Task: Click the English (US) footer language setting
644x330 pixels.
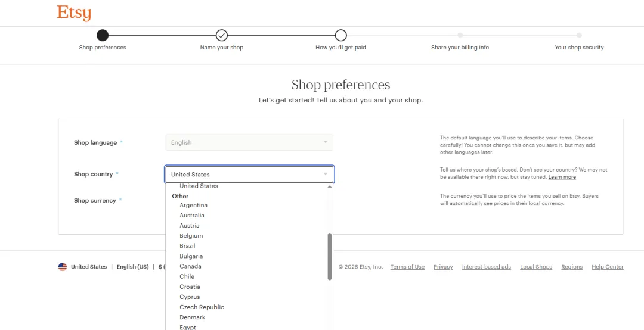Action: point(132,267)
